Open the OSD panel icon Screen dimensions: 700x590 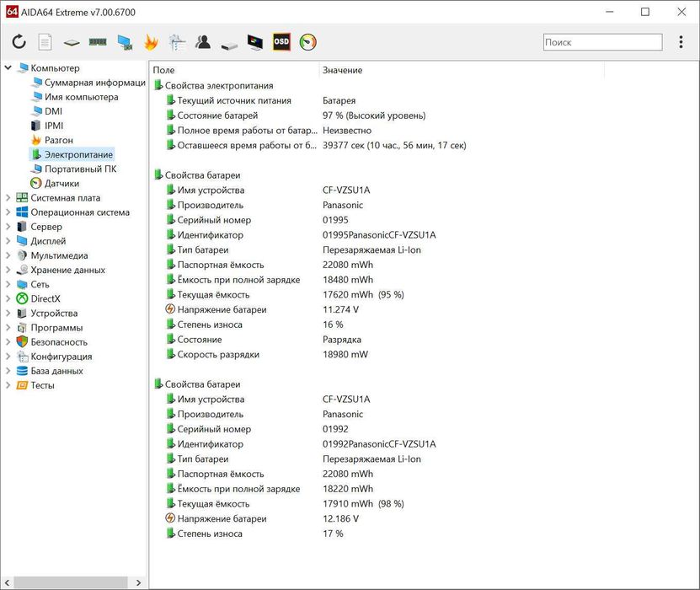coord(281,42)
